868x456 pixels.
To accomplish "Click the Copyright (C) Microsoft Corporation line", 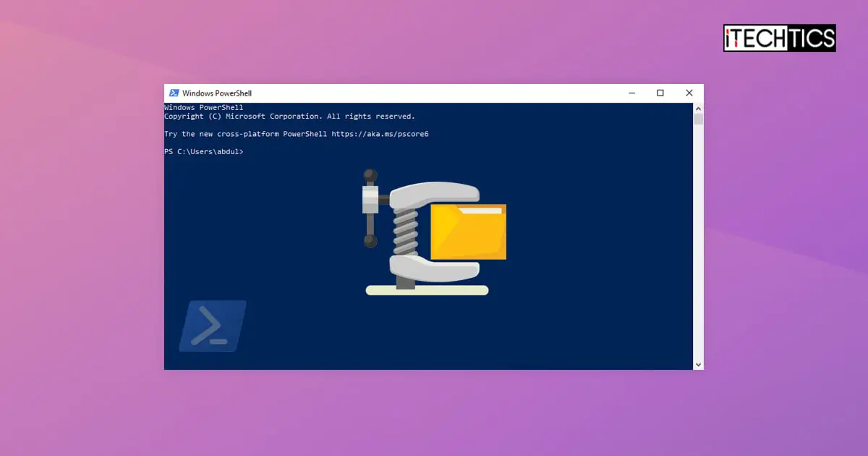I will click(x=289, y=117).
